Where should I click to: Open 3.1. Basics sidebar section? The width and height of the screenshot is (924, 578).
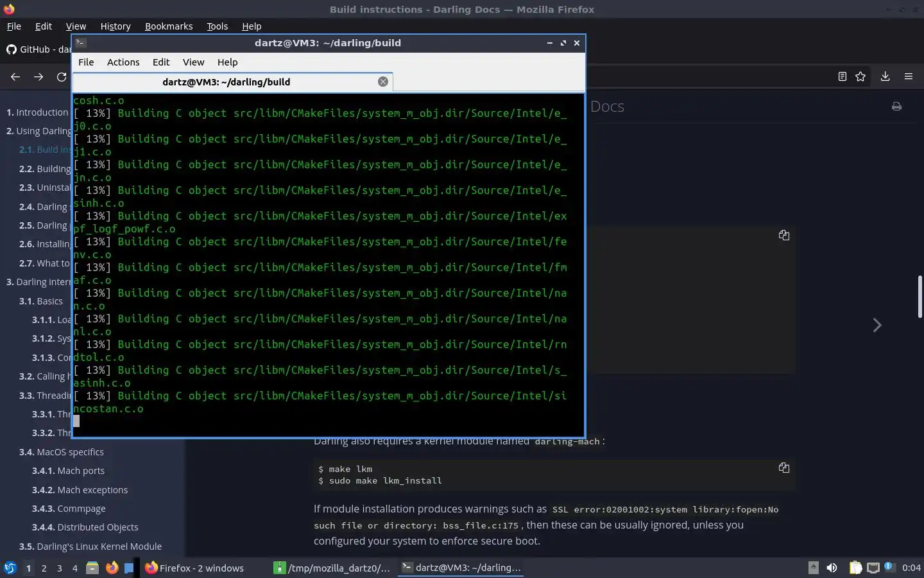point(41,301)
